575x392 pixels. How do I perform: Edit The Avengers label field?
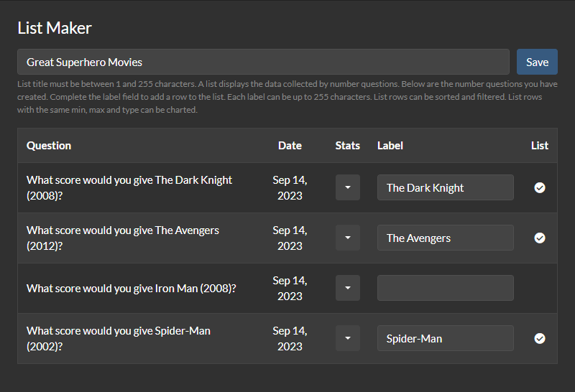point(445,238)
